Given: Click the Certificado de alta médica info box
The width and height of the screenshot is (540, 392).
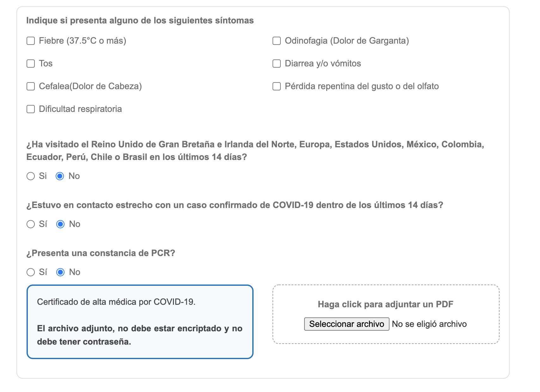Looking at the screenshot, I should pyautogui.click(x=140, y=322).
